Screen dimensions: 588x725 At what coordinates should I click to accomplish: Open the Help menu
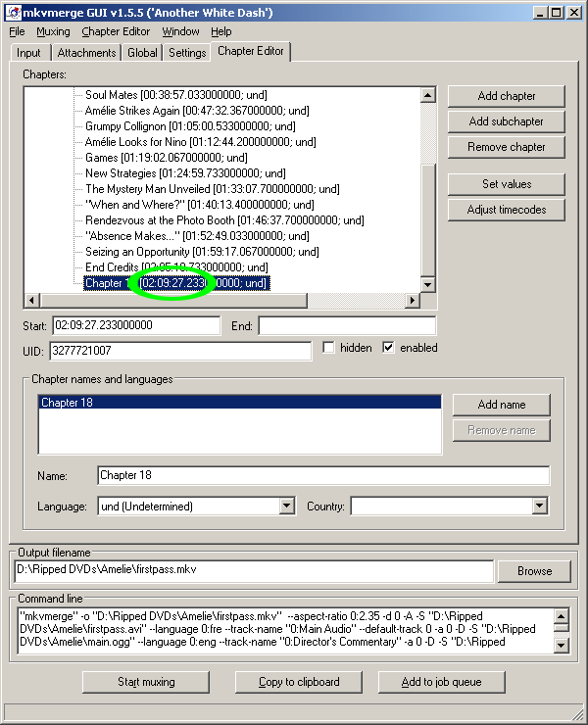click(x=221, y=32)
